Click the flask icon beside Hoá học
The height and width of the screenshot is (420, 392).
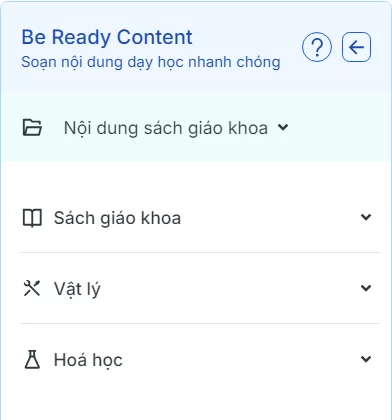(x=32, y=359)
